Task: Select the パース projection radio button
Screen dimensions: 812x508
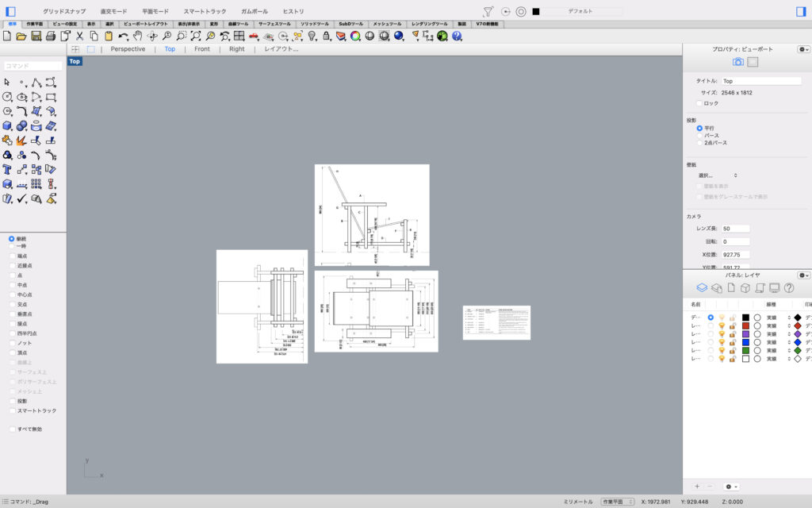Action: click(x=699, y=135)
